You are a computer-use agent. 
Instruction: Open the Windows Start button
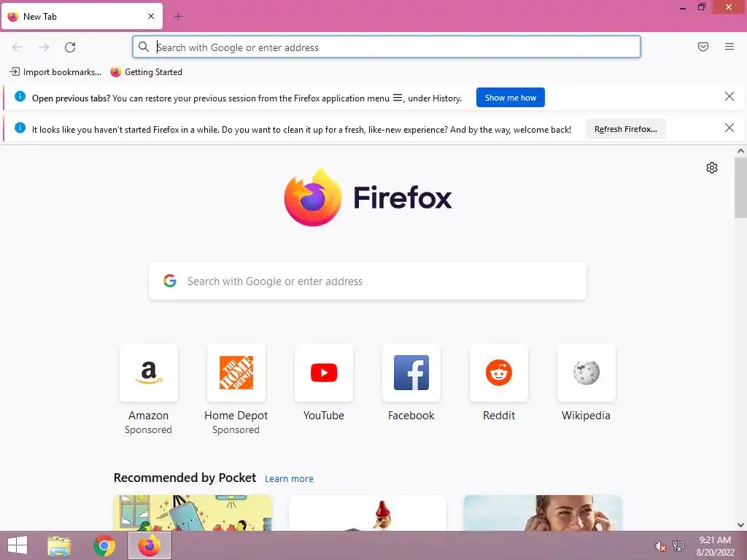[18, 545]
